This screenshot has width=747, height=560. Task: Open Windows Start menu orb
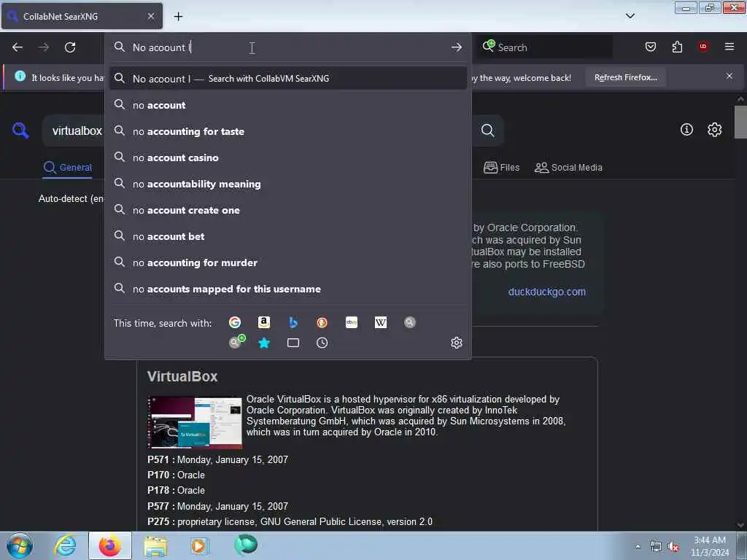[x=20, y=545]
